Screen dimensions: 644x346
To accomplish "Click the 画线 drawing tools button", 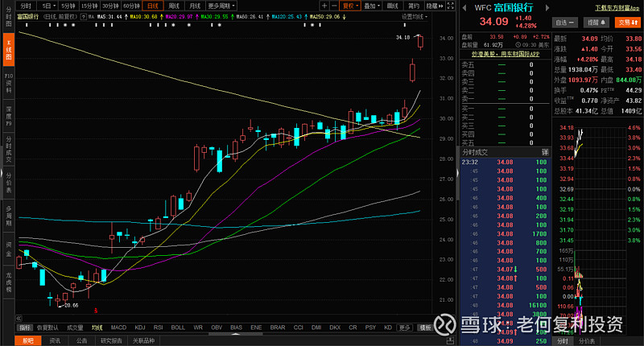I will (x=393, y=6).
